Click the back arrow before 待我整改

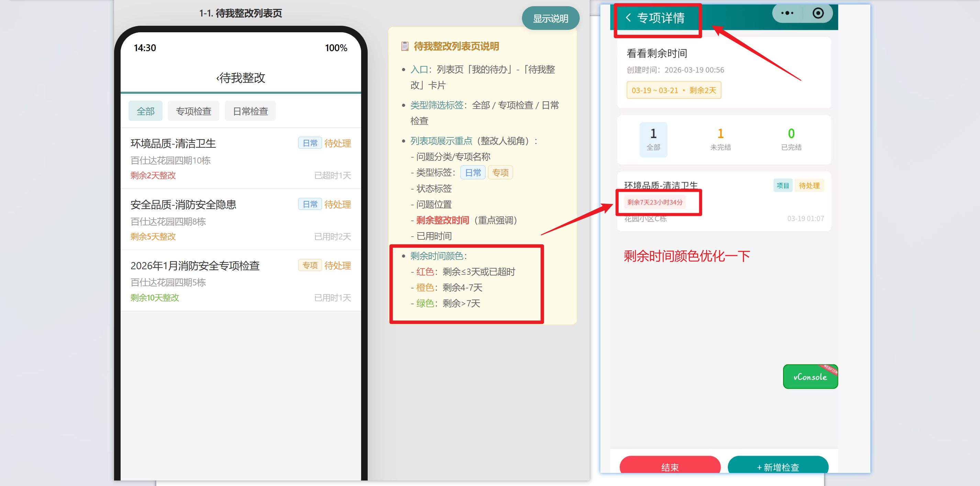coord(218,78)
